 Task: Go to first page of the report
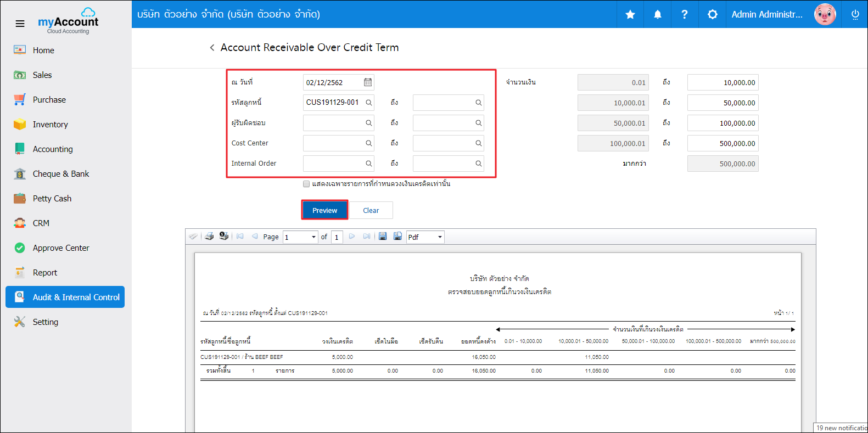pyautogui.click(x=240, y=237)
